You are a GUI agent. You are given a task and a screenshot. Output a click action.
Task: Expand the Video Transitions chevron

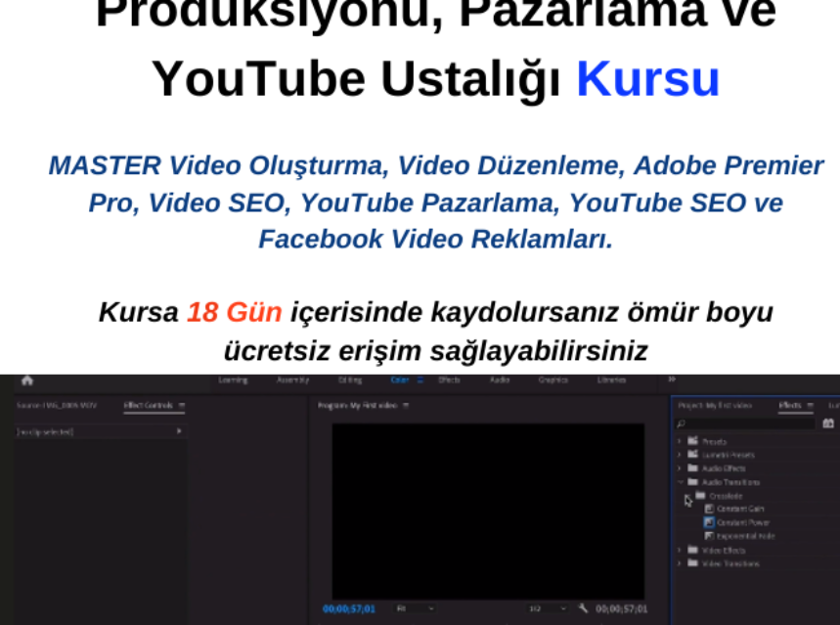(x=680, y=563)
